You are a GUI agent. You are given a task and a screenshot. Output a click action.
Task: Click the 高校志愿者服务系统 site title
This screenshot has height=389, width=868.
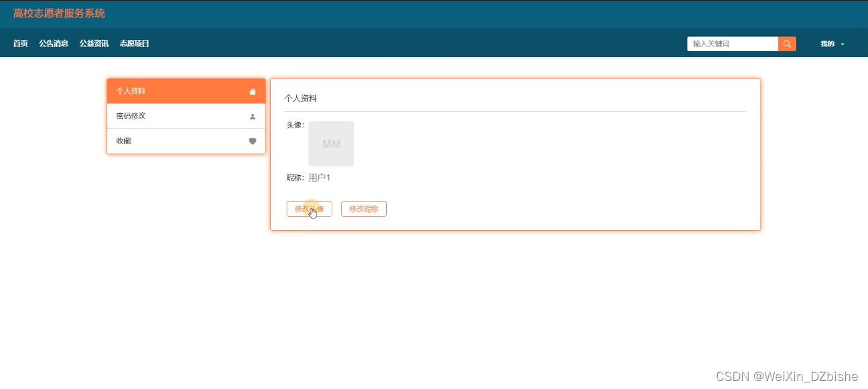(59, 13)
